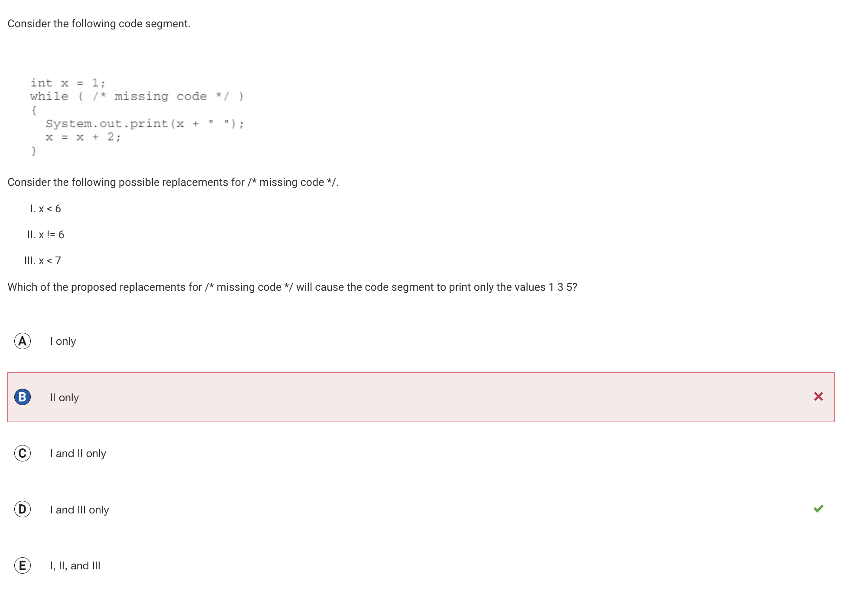The image size is (868, 591).
Task: Click the red X incorrect mark
Action: tap(818, 396)
